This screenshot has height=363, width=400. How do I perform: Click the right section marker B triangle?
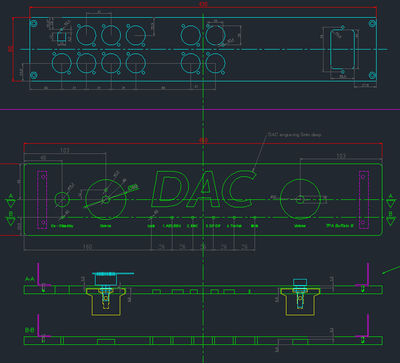coord(391,220)
